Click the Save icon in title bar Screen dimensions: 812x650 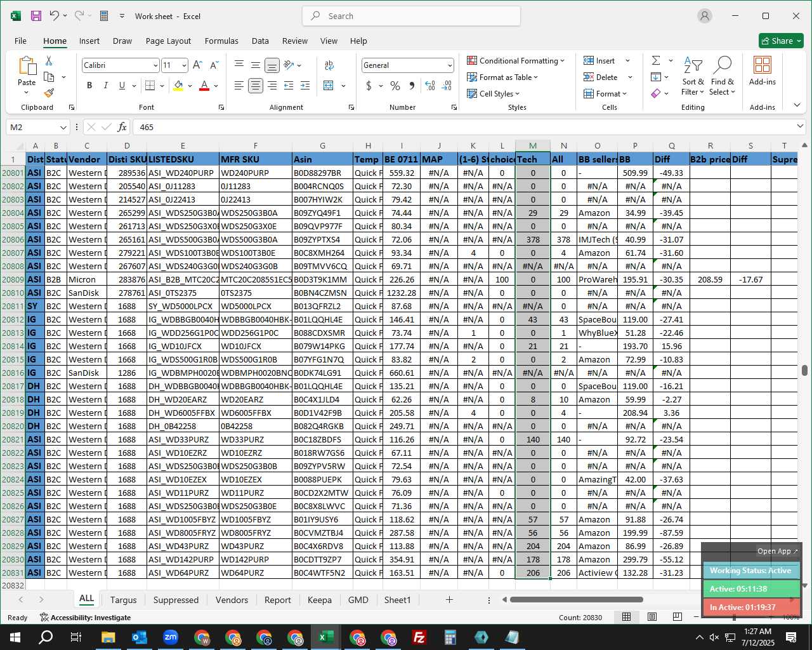tap(36, 16)
